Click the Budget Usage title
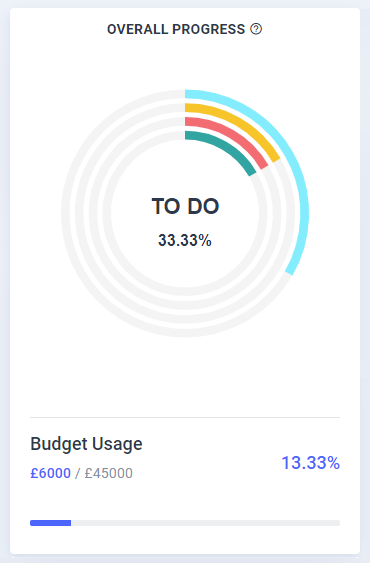370x563 pixels. click(86, 444)
